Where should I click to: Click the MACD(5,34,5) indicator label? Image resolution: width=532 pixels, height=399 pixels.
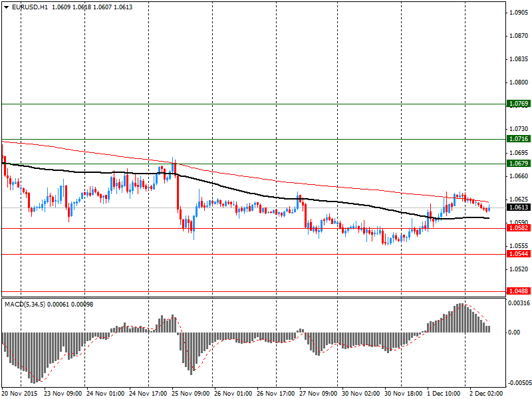[25, 305]
